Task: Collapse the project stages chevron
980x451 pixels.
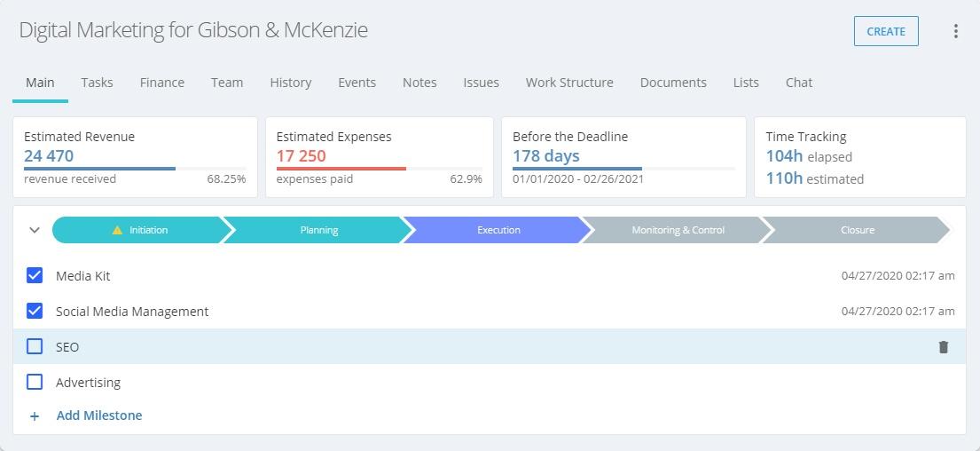Action: 35,230
